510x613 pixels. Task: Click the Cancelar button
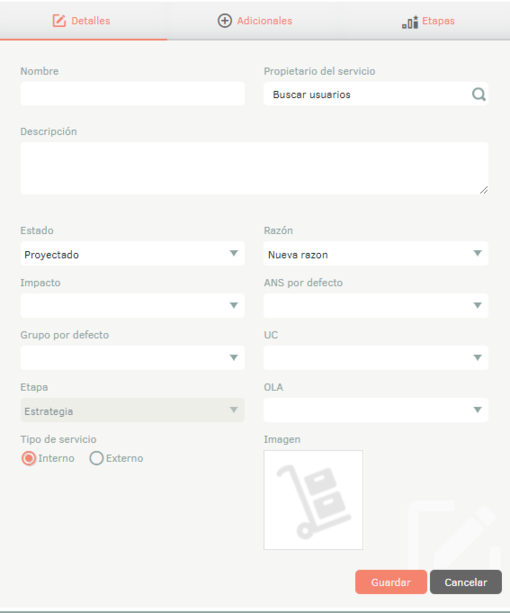click(466, 582)
